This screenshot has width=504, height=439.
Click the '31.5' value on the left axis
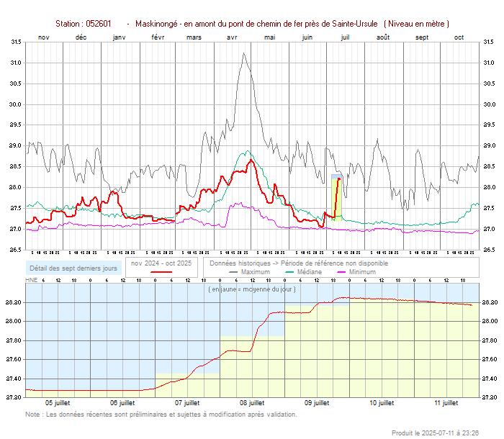tap(16, 42)
